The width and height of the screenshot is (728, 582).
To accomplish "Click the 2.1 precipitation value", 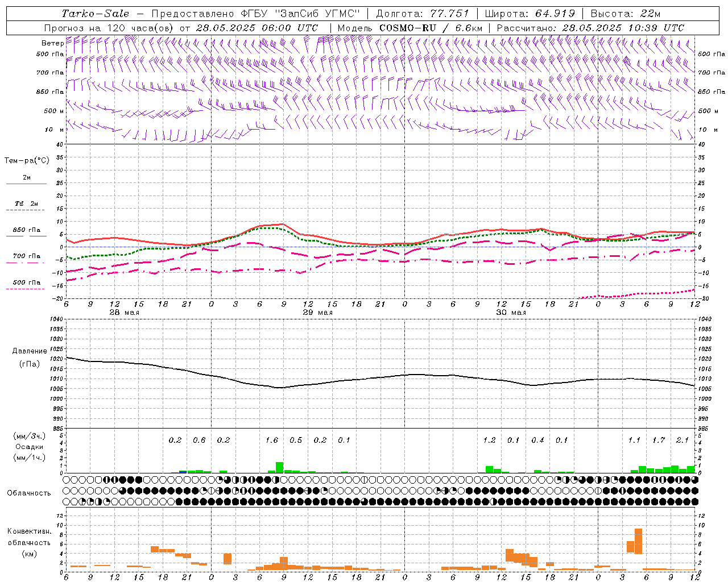I will pyautogui.click(x=682, y=440).
